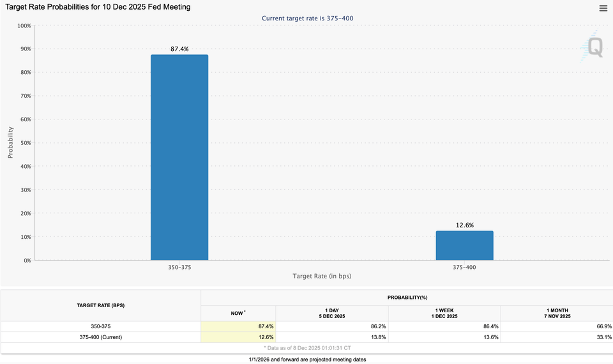Click the NOW column header
The image size is (613, 364).
(238, 314)
